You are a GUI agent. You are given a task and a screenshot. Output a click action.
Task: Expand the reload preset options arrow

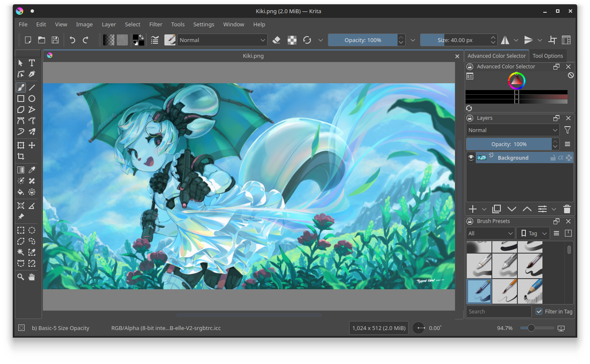[x=321, y=40]
